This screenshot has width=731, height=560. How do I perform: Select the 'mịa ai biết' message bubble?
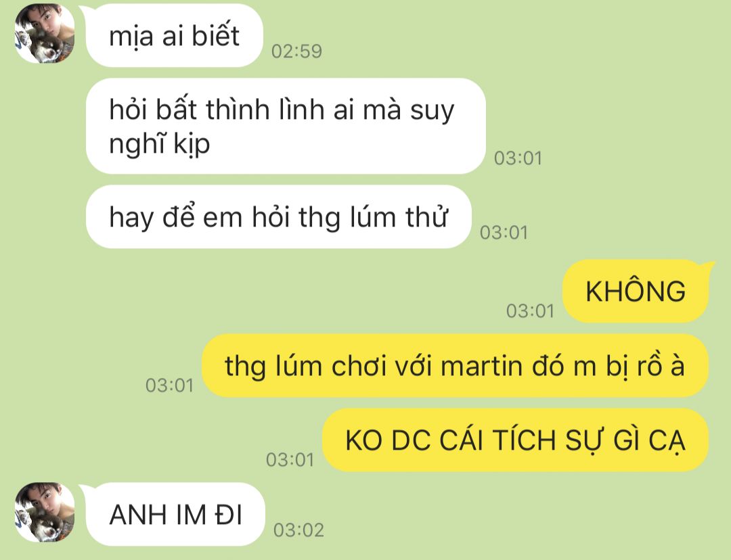175,35
